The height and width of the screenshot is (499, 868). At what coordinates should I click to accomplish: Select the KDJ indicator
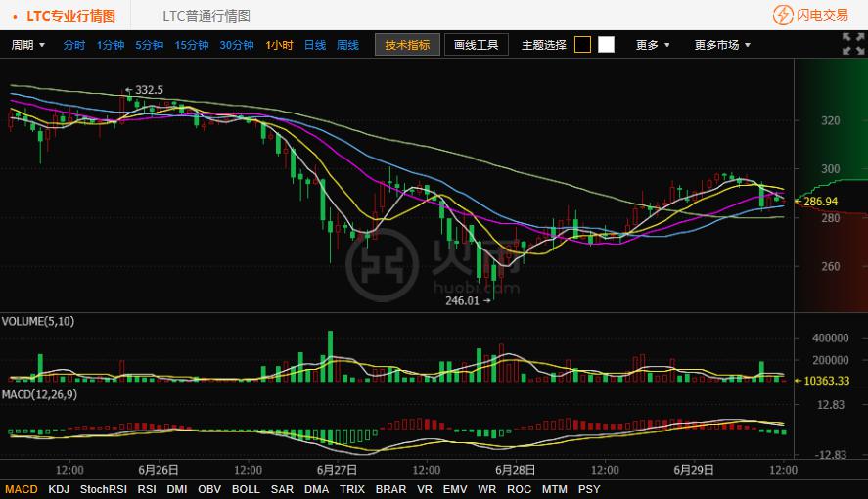tap(59, 488)
